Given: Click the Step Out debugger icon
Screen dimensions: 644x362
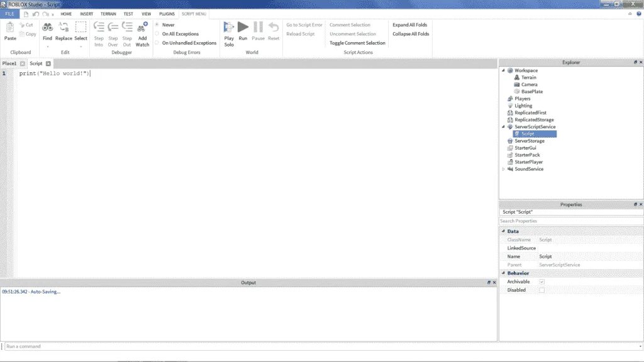Looking at the screenshot, I should (127, 27).
